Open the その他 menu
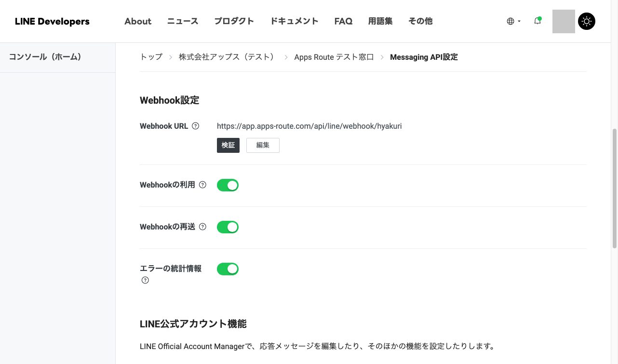This screenshot has height=364, width=618. click(x=420, y=21)
